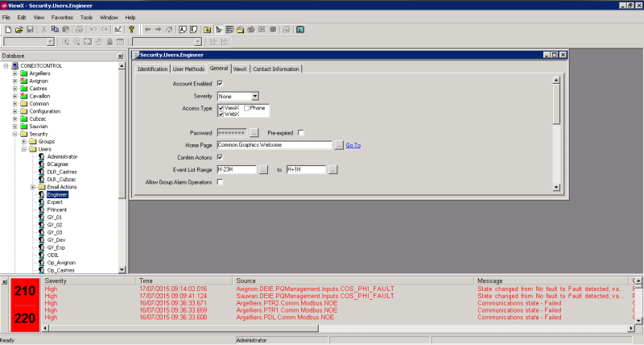This screenshot has height=345, width=644.
Task: Switch to the Contact Information tab
Action: tap(276, 69)
